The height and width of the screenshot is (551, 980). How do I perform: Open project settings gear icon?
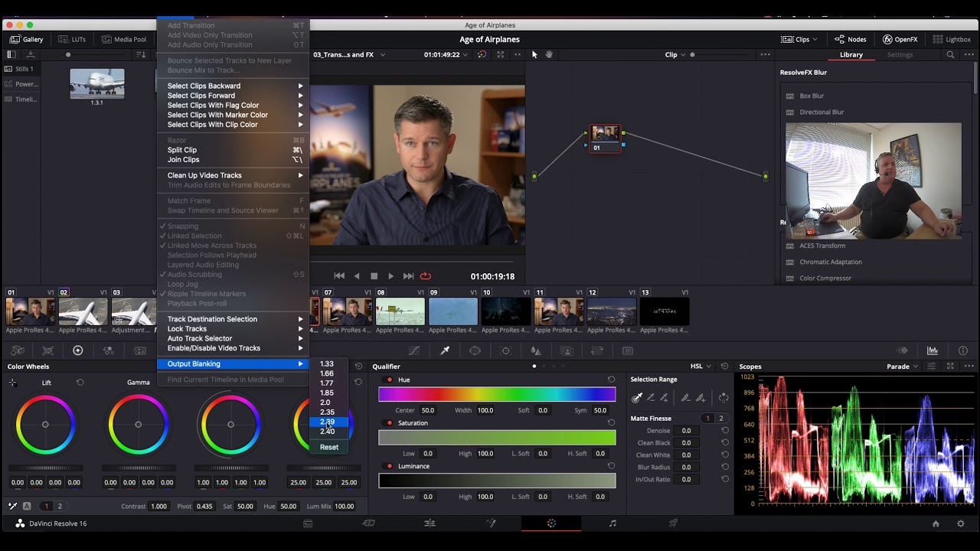tap(961, 523)
